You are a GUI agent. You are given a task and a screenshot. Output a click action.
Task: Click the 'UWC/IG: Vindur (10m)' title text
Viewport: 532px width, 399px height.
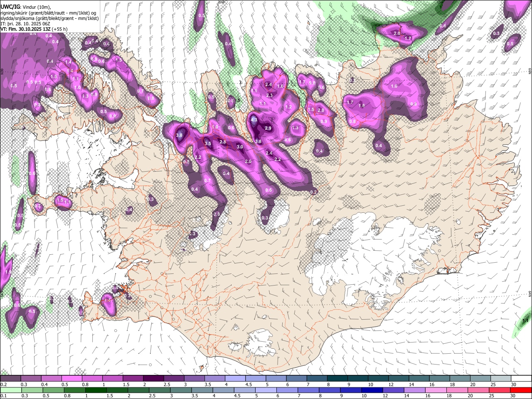pyautogui.click(x=26, y=7)
